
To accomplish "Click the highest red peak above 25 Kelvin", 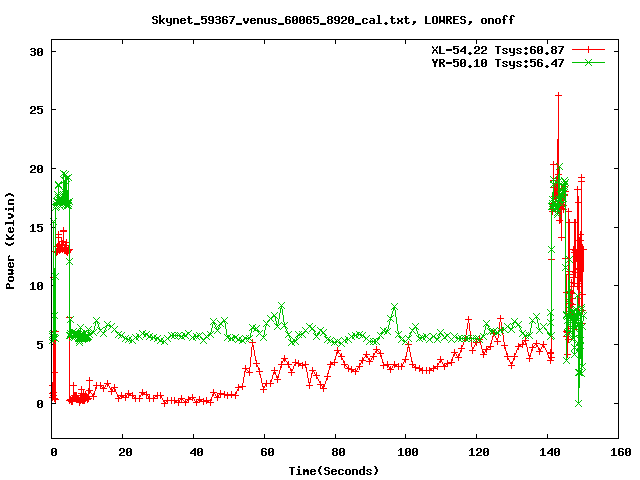I will [x=558, y=95].
